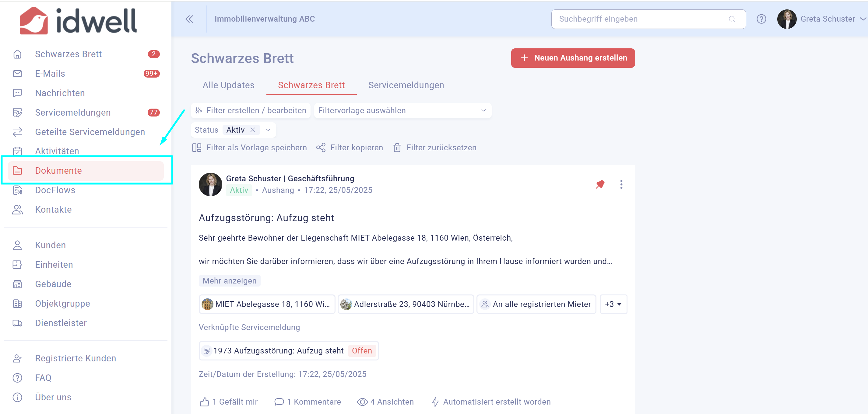This screenshot has width=868, height=414.
Task: Click Automatisiert erstellt worden label
Action: [x=491, y=402]
